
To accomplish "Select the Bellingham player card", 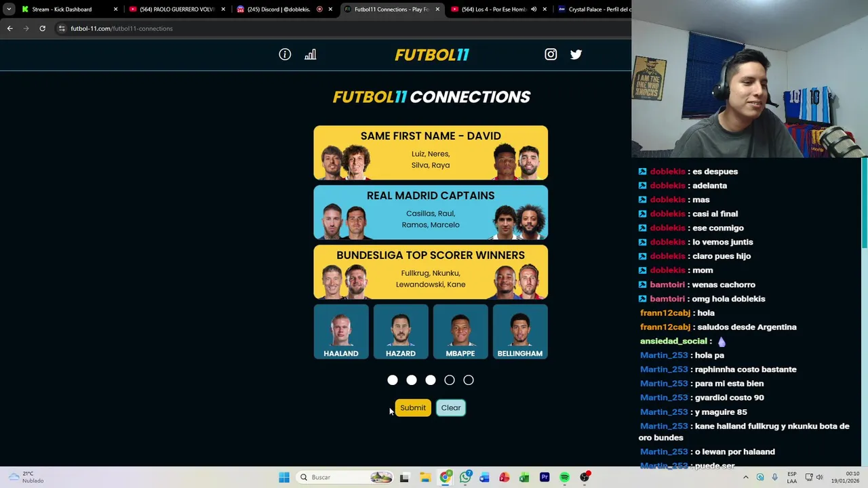I will [x=520, y=331].
